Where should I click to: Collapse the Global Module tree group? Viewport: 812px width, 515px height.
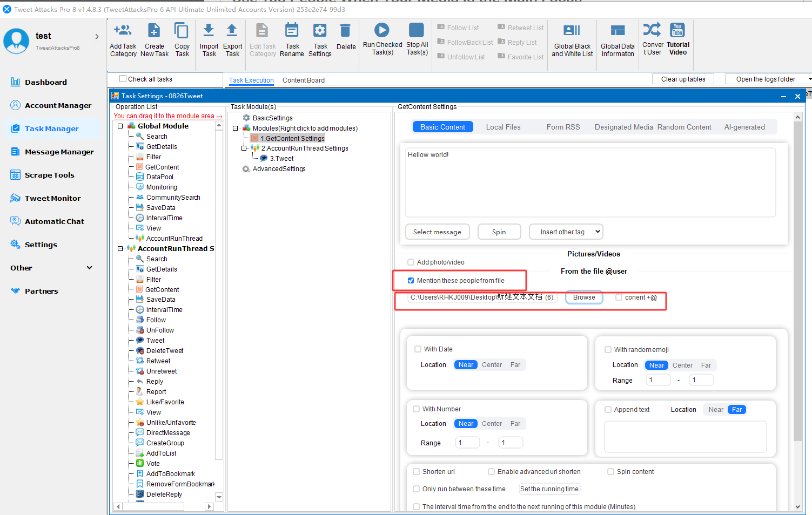point(120,126)
